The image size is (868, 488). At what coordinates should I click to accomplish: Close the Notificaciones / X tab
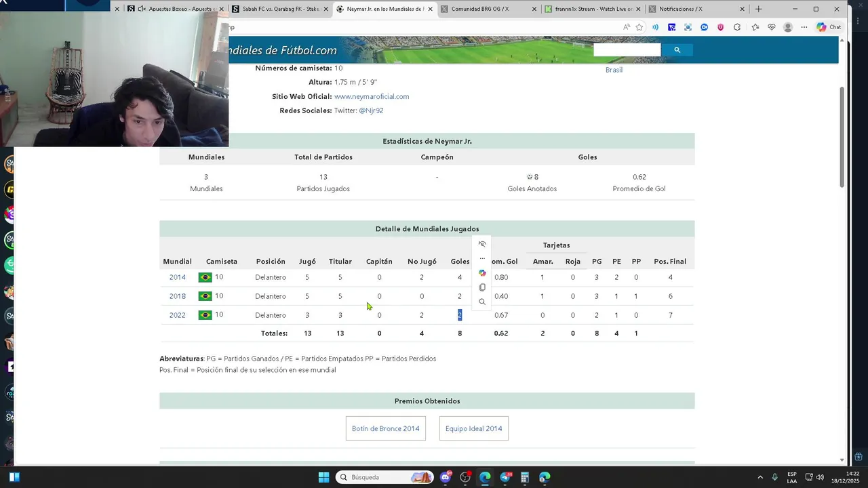[742, 9]
